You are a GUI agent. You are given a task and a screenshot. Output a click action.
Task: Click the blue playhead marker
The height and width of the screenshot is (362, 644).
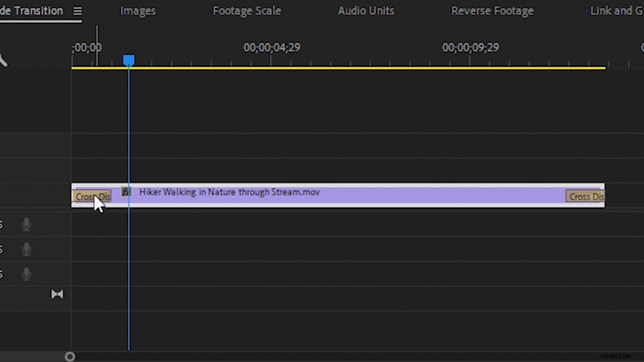click(x=129, y=60)
